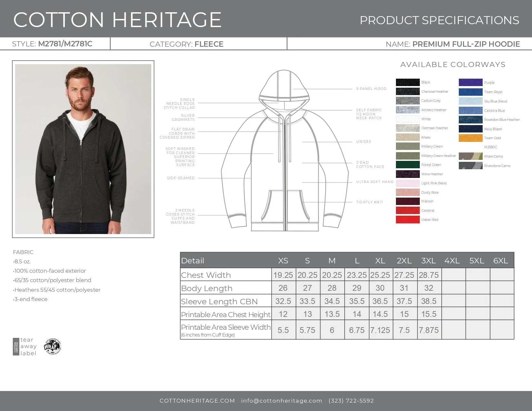Click the fabric weight 8.5 oz.
This screenshot has height=411, width=532.
click(x=22, y=261)
